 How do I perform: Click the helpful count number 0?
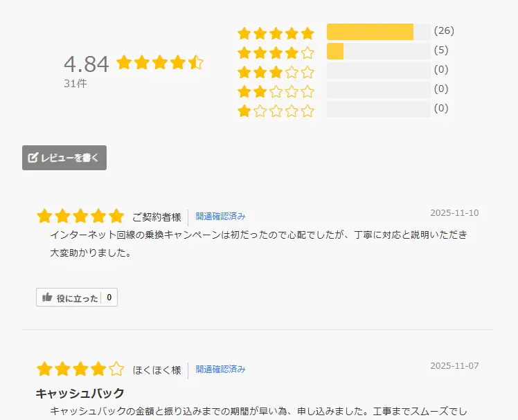tap(109, 298)
